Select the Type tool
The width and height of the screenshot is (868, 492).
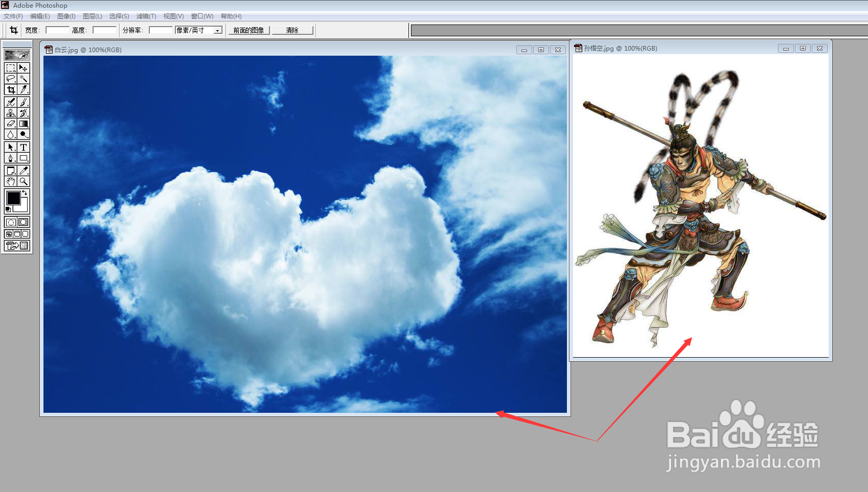pyautogui.click(x=24, y=147)
